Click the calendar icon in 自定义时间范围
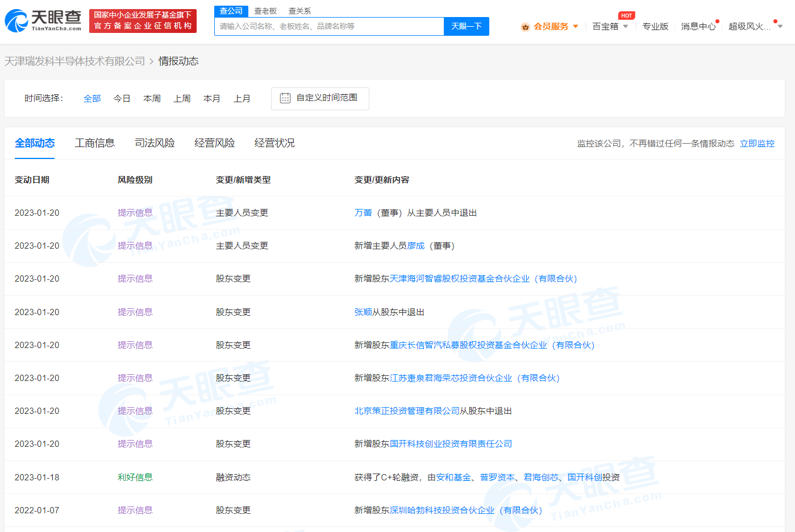This screenshot has width=795, height=532. pos(284,98)
